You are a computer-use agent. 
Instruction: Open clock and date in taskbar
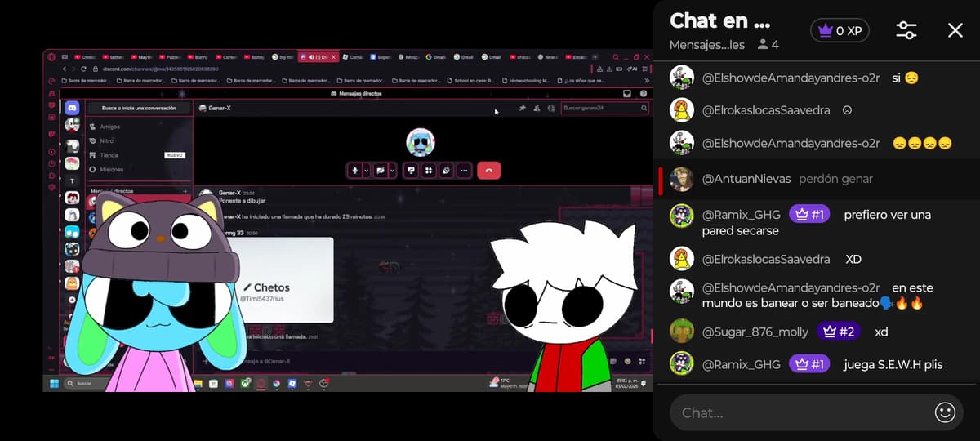(626, 383)
